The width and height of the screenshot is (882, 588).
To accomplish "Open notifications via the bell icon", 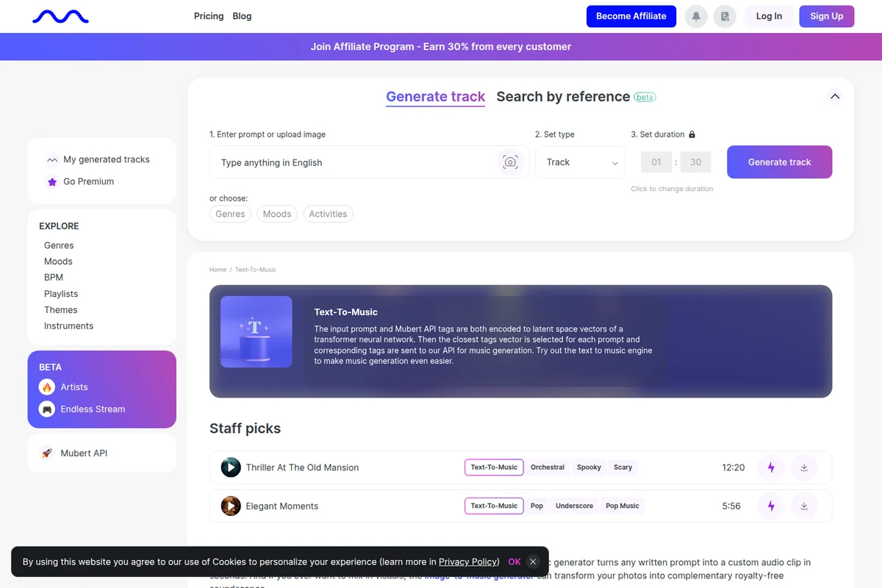I will [x=695, y=15].
